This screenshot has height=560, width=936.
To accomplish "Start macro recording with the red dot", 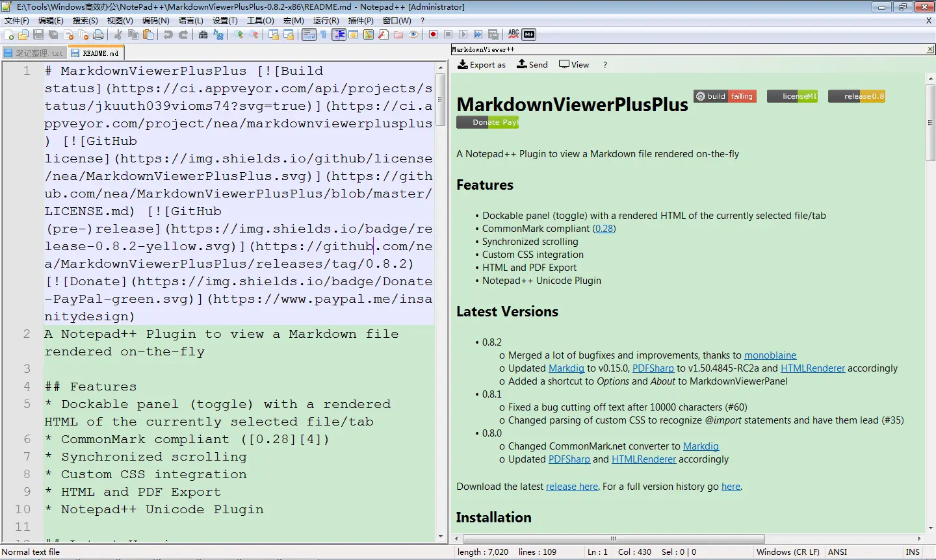I will (x=434, y=34).
